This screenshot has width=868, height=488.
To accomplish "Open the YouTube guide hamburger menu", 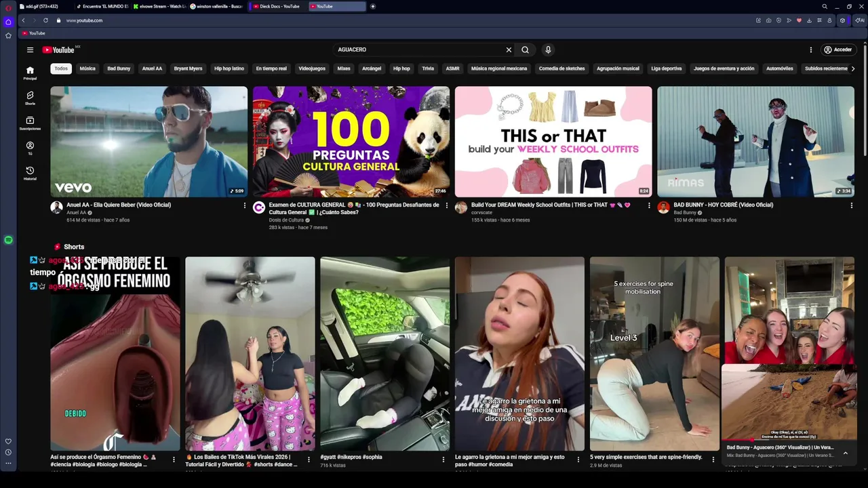I will click(30, 49).
